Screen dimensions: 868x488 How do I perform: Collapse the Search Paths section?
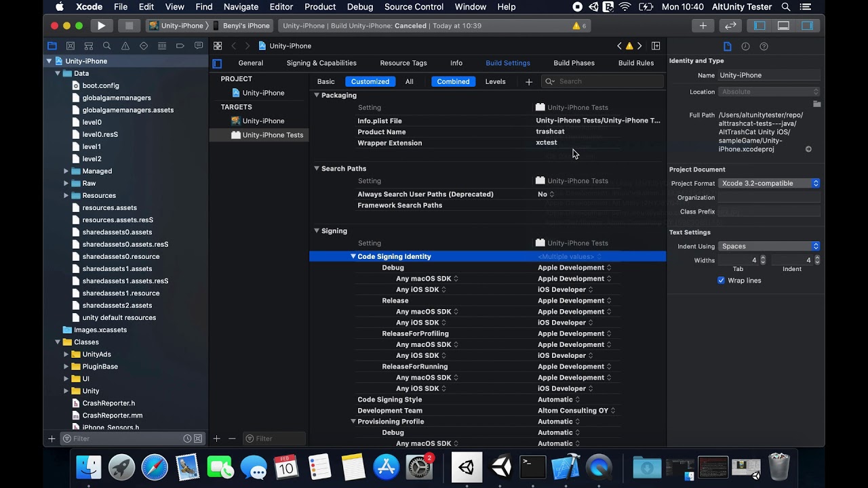pos(316,168)
